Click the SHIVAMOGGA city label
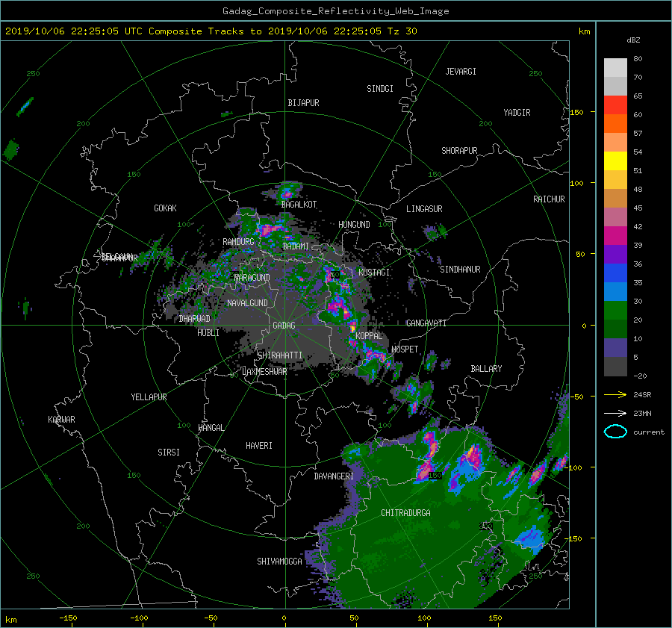This screenshot has width=672, height=628. pyautogui.click(x=279, y=561)
